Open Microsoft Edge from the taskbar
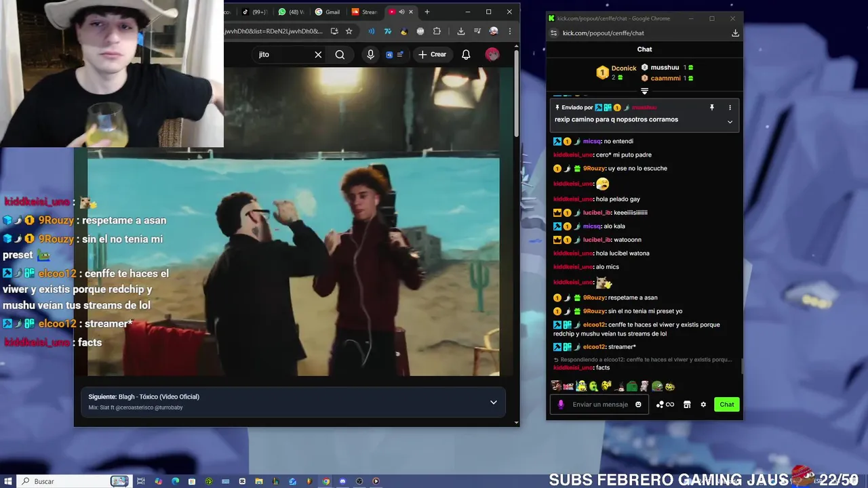The height and width of the screenshot is (488, 868). coord(175,481)
